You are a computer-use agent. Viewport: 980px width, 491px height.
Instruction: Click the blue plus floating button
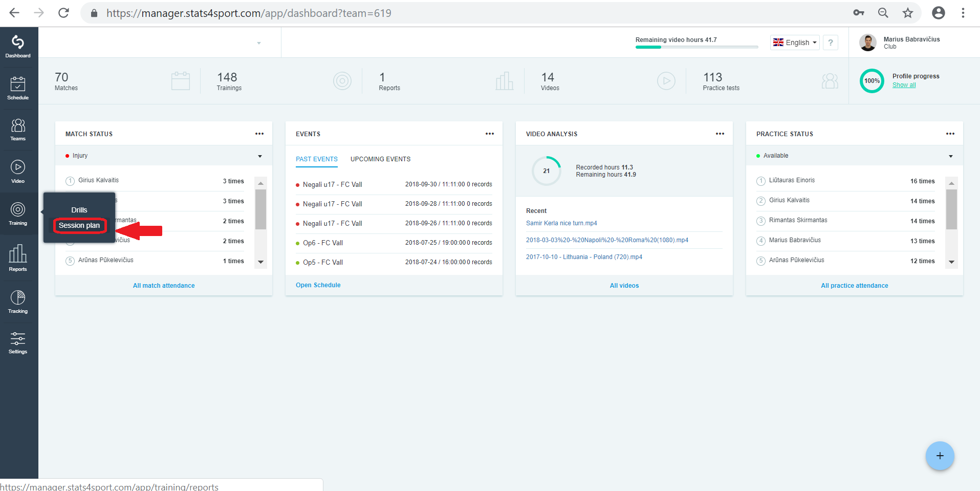(x=940, y=456)
